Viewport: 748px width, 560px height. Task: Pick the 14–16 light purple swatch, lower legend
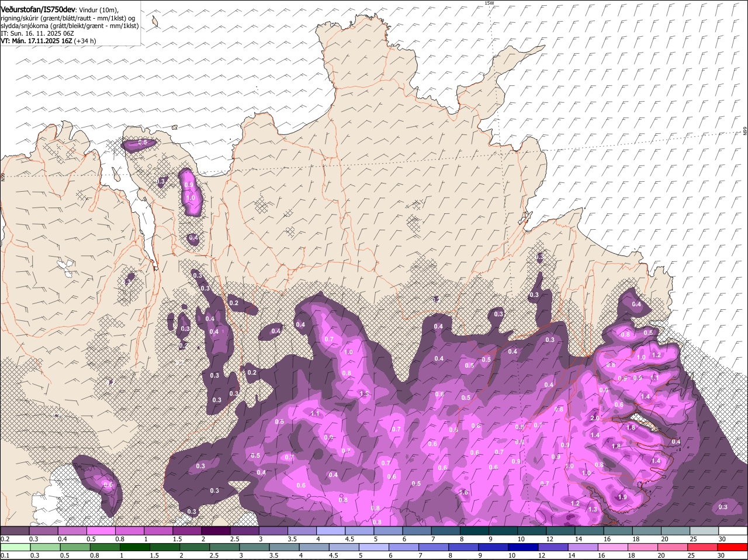coord(583,547)
